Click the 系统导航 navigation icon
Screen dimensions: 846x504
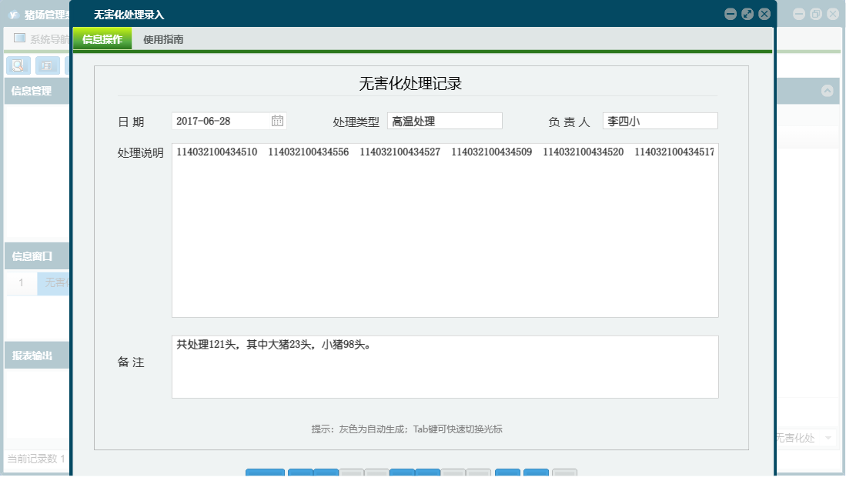click(x=18, y=37)
